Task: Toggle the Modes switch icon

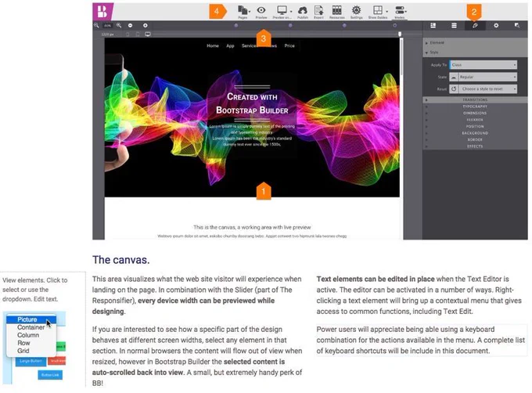Action: 400,10
